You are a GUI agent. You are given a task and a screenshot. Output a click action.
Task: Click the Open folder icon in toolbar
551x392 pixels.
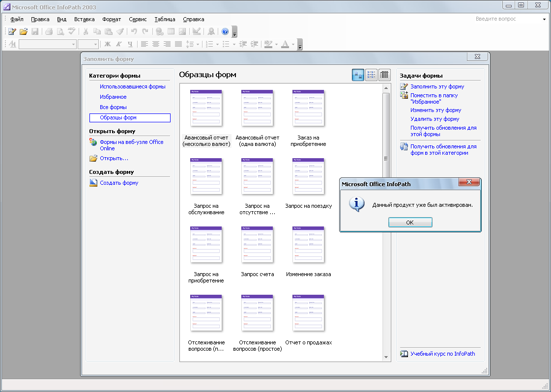point(23,31)
